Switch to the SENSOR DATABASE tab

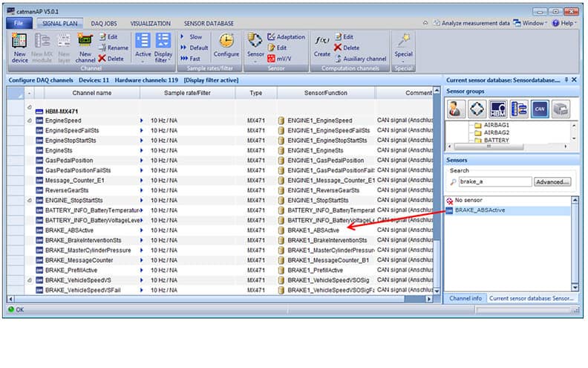(209, 23)
